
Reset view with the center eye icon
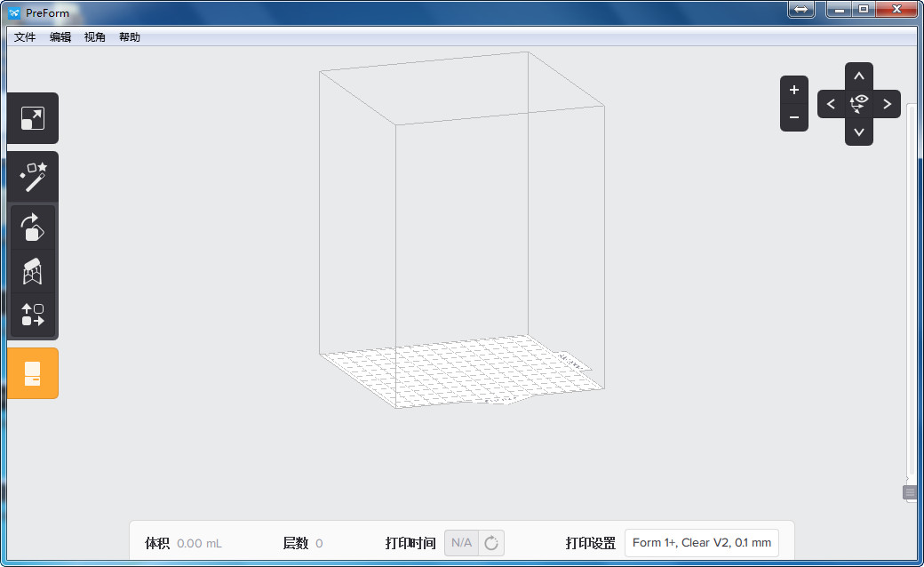point(858,104)
